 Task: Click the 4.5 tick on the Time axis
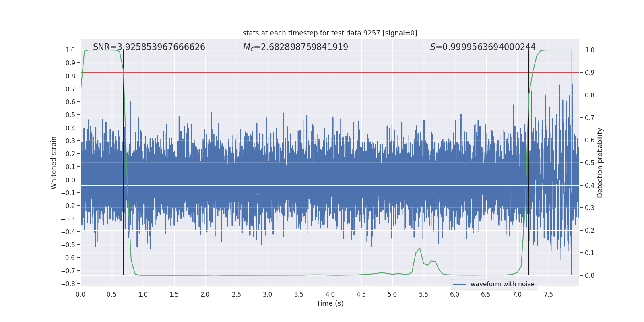pos(361,294)
